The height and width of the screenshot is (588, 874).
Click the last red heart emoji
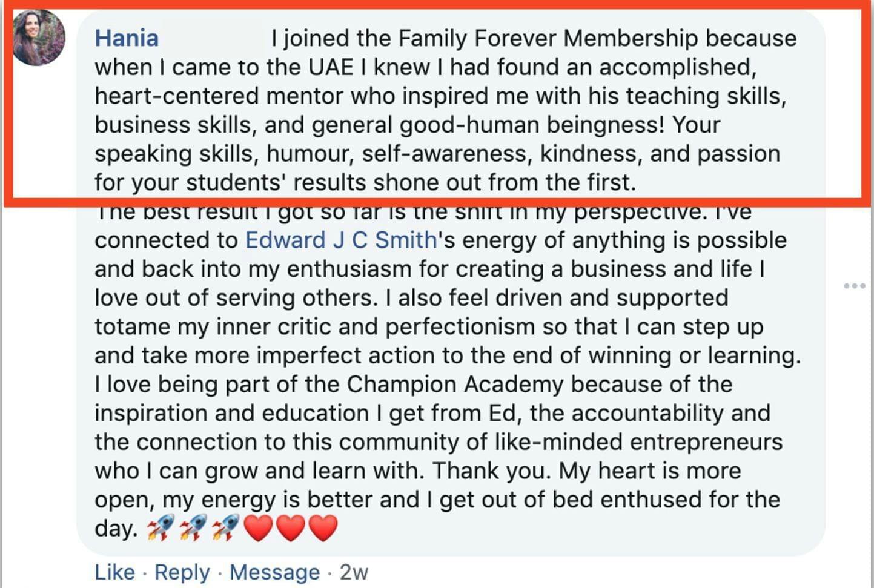coord(323,528)
